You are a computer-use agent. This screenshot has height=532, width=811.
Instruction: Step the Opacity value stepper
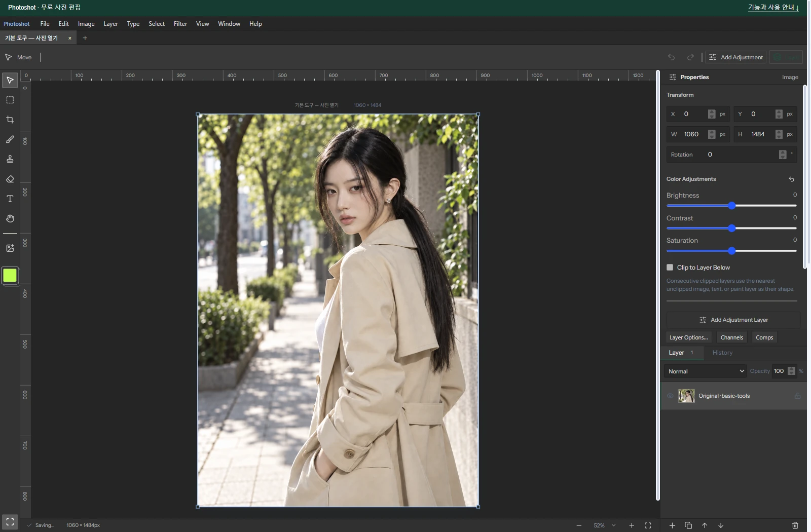pos(791,371)
